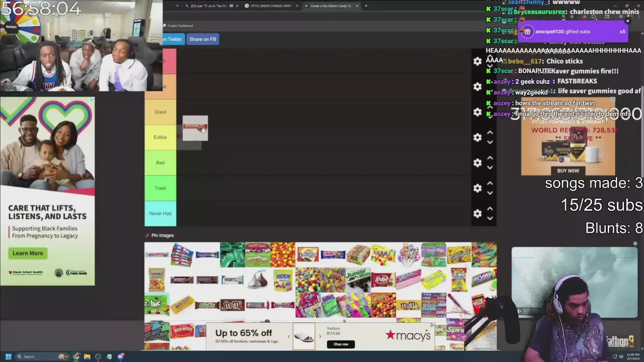Move the Trash row up with its arrow
This screenshot has width=644, height=362.
coord(490,184)
